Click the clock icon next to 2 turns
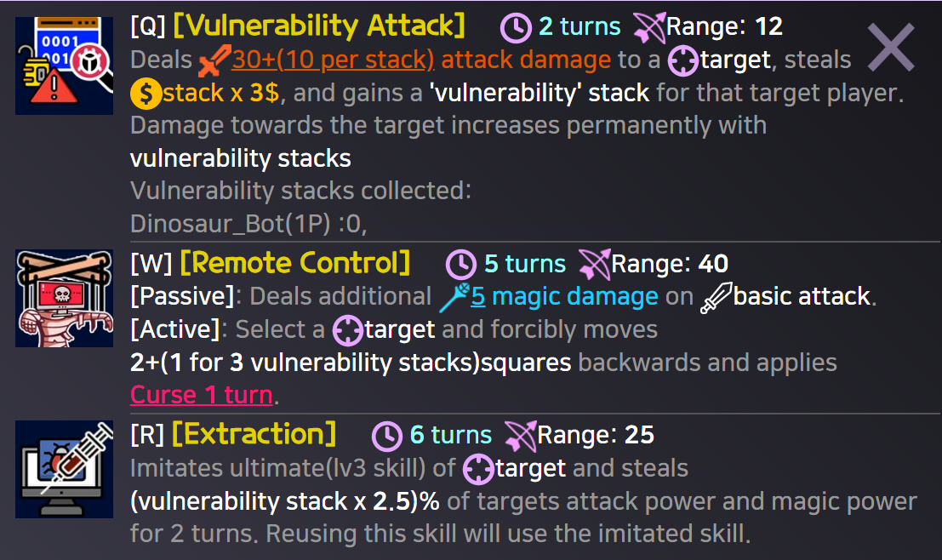942x560 pixels. (x=517, y=26)
